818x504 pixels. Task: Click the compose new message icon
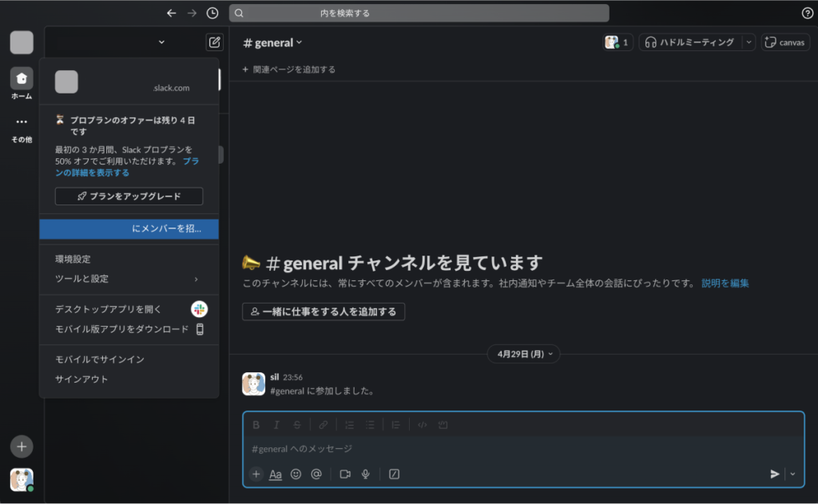tap(214, 42)
